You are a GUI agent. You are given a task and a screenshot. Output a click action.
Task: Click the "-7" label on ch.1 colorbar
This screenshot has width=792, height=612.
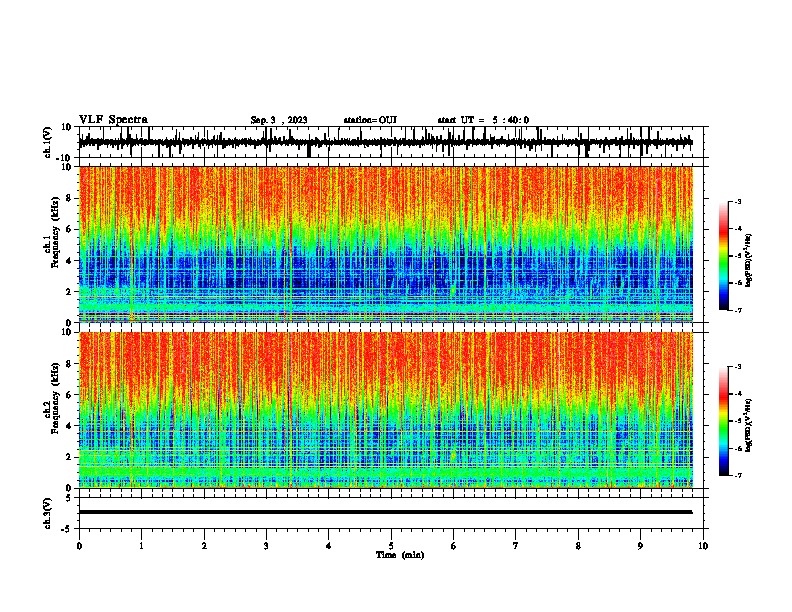[737, 310]
